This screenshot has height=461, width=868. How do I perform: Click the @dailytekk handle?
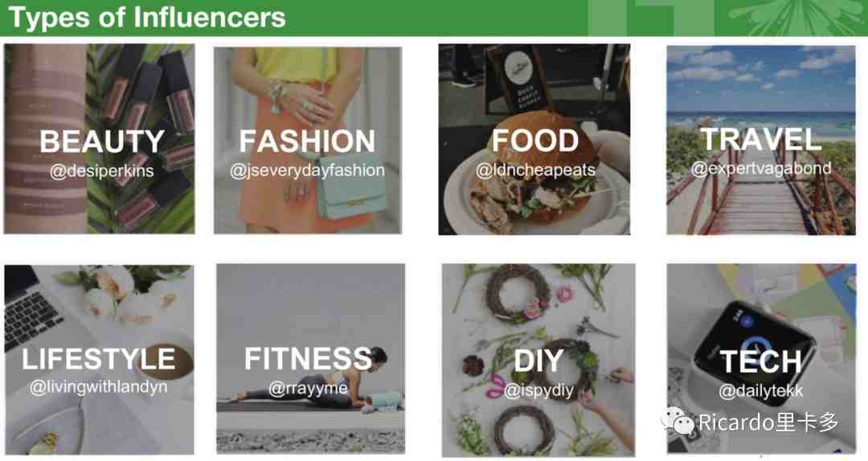(x=761, y=391)
